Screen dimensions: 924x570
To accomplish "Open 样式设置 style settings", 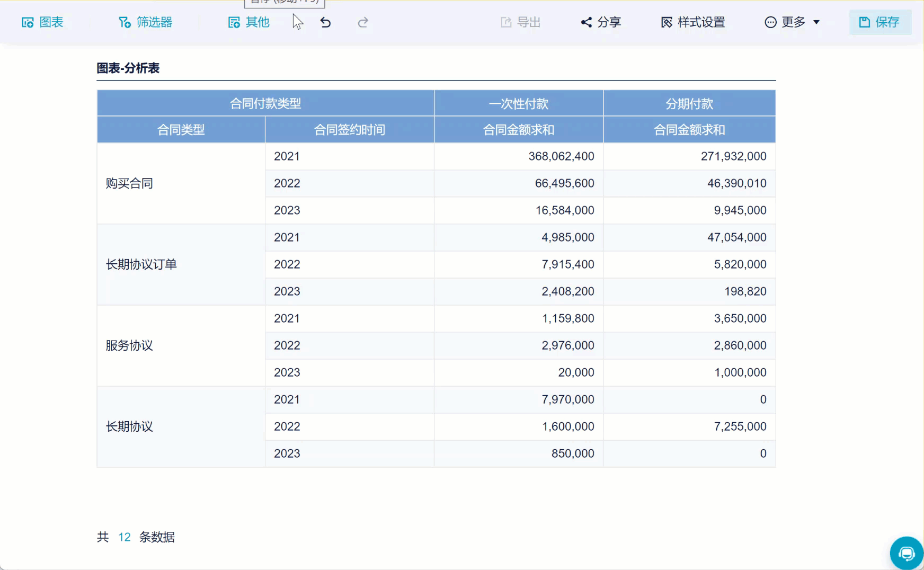I will tap(693, 22).
